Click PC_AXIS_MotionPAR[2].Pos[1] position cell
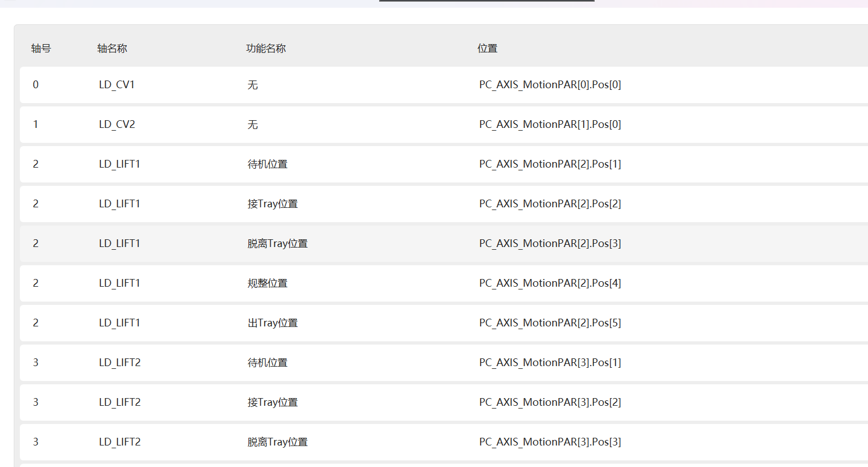Viewport: 868px width, 467px height. pos(550,164)
